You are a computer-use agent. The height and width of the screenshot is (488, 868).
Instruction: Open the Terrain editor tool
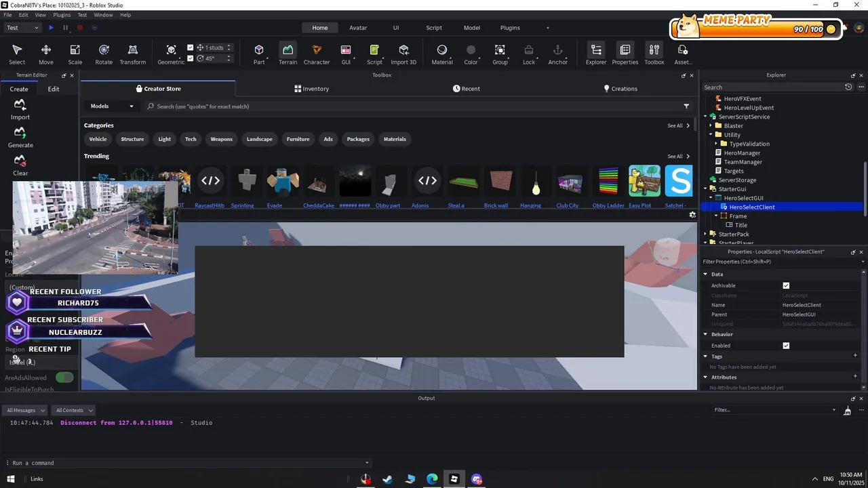288,54
